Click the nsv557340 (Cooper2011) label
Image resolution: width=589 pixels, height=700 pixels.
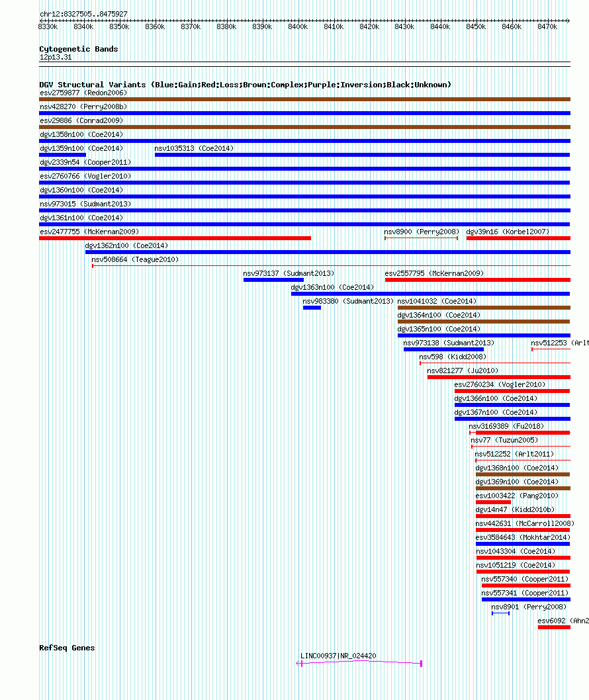coord(525,579)
